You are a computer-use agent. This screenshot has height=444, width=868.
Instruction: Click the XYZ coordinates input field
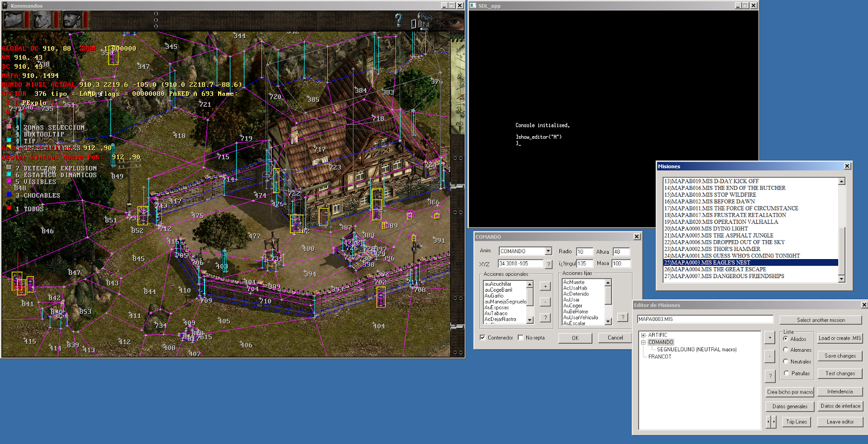tap(520, 263)
